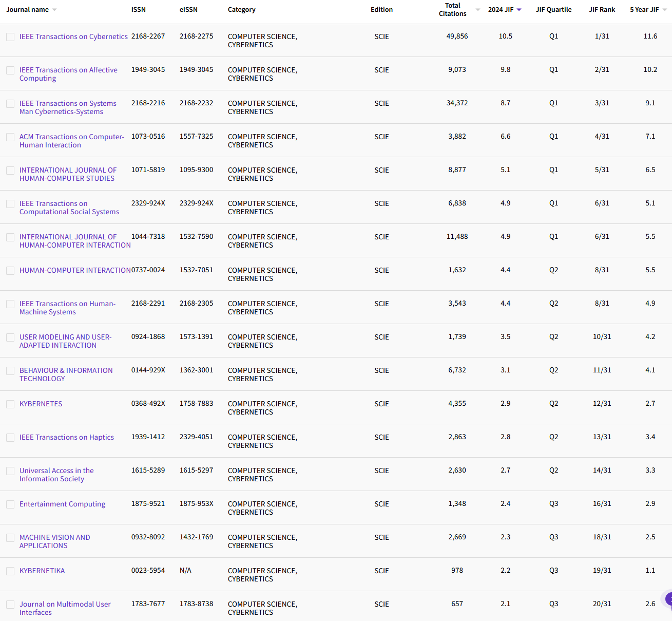The height and width of the screenshot is (621, 672).
Task: Open the KYBERNETIKA journal link
Action: click(x=42, y=571)
